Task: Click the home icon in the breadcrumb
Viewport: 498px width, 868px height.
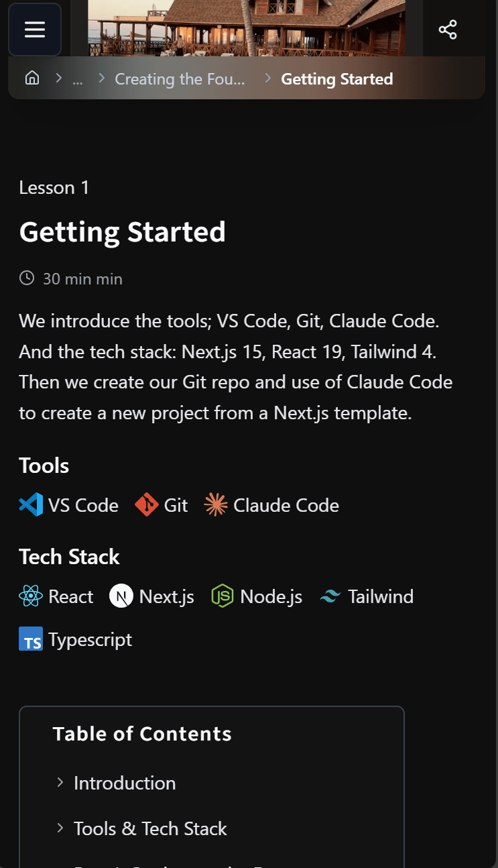Action: tap(32, 78)
